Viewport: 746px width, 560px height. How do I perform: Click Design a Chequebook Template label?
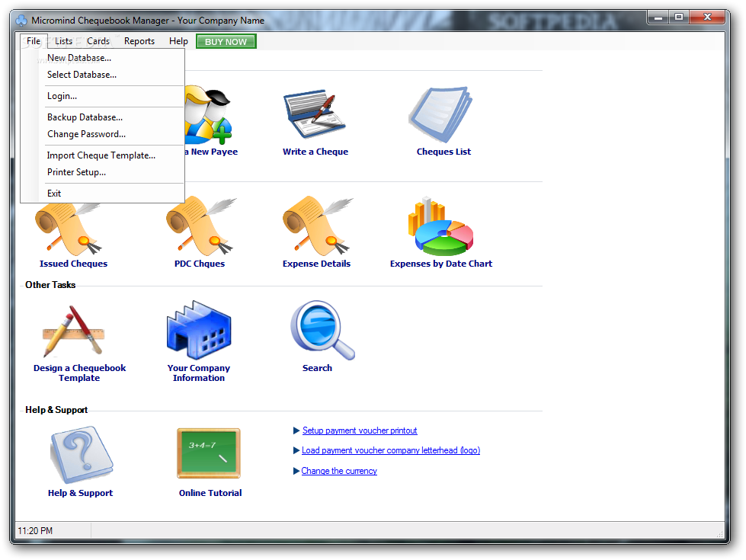[79, 373]
